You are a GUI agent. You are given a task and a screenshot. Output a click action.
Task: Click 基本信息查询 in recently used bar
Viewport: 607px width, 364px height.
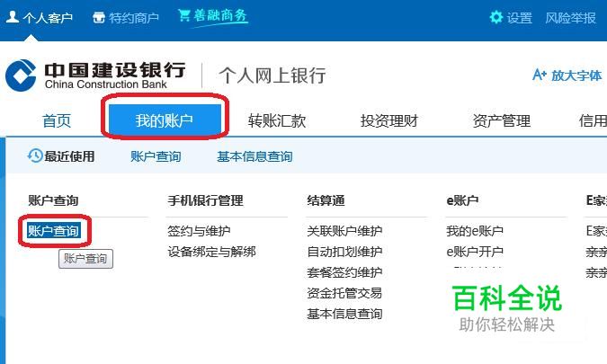[x=254, y=156]
